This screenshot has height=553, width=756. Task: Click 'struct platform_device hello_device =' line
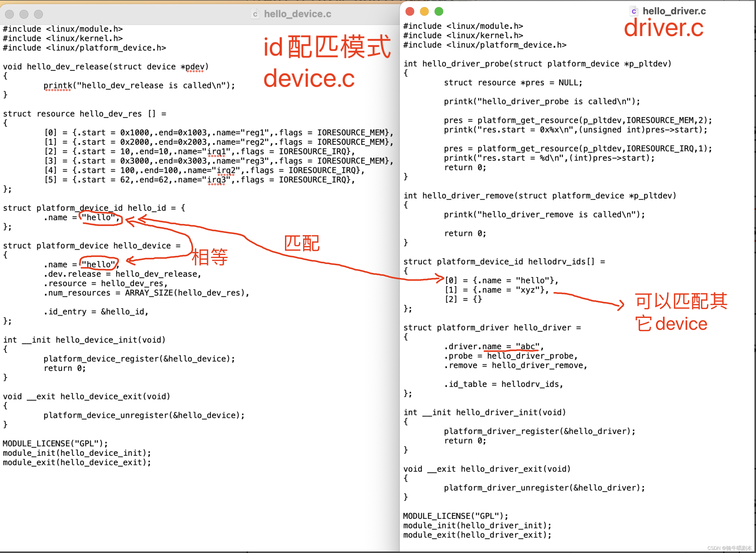tap(91, 246)
